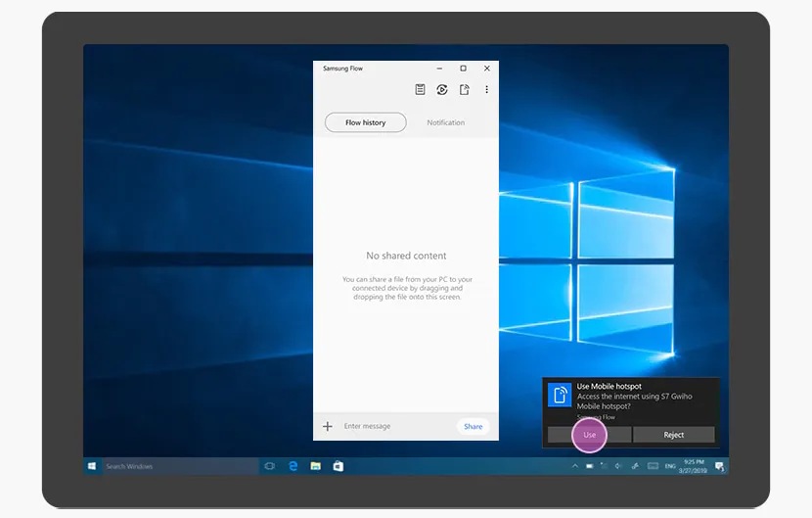Image resolution: width=812 pixels, height=518 pixels.
Task: Open the Windows Start menu
Action: coord(93,466)
